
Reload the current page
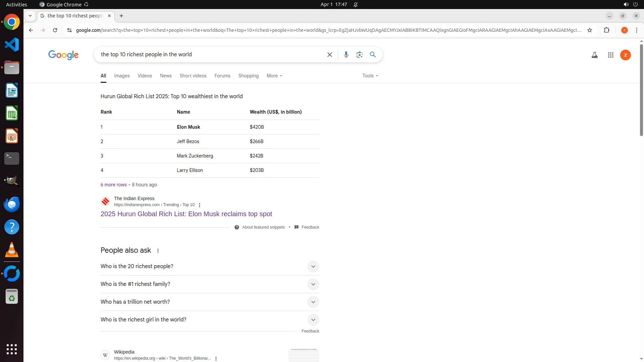click(x=55, y=30)
